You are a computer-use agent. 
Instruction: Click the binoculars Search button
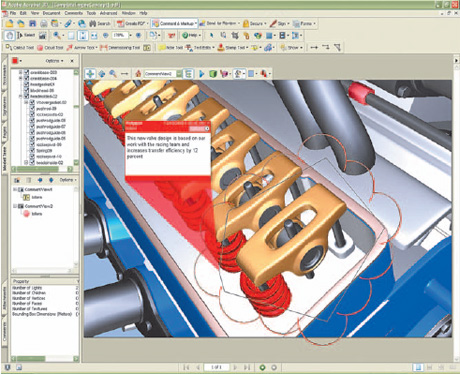click(x=100, y=23)
